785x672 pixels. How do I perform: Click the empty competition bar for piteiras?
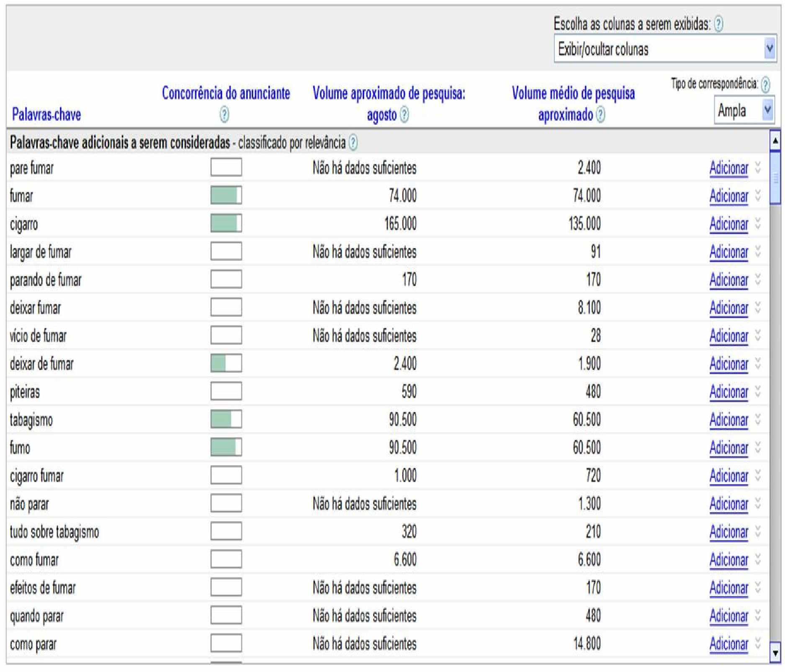pyautogui.click(x=226, y=391)
